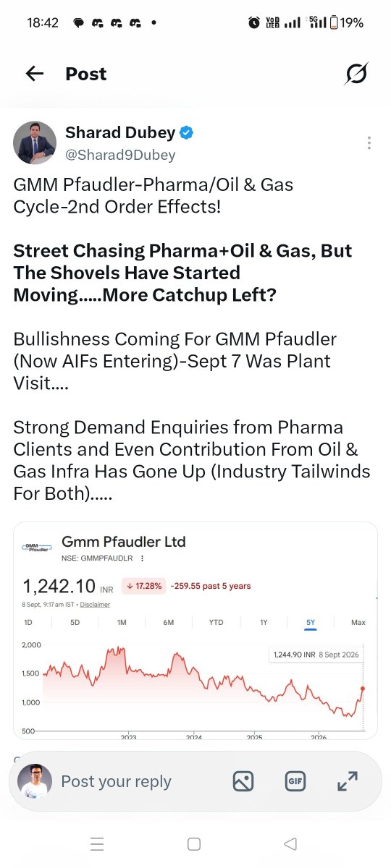Viewport: 391px width, 868px height.
Task: Attach an image with the photo icon
Action: pos(243,781)
